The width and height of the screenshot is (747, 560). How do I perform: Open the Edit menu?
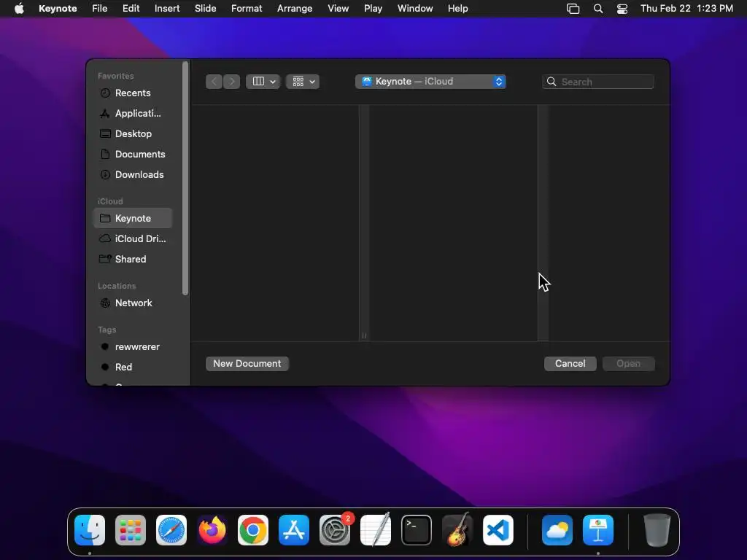131,9
